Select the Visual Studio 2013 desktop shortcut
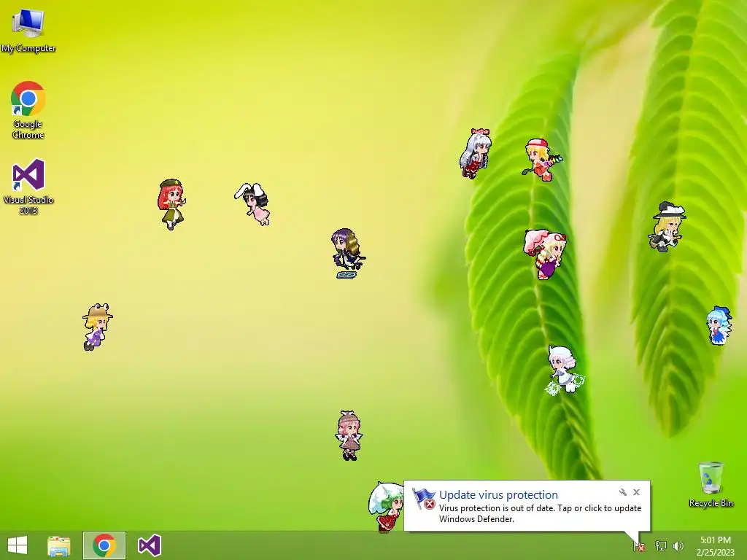747x560 pixels. click(x=28, y=187)
